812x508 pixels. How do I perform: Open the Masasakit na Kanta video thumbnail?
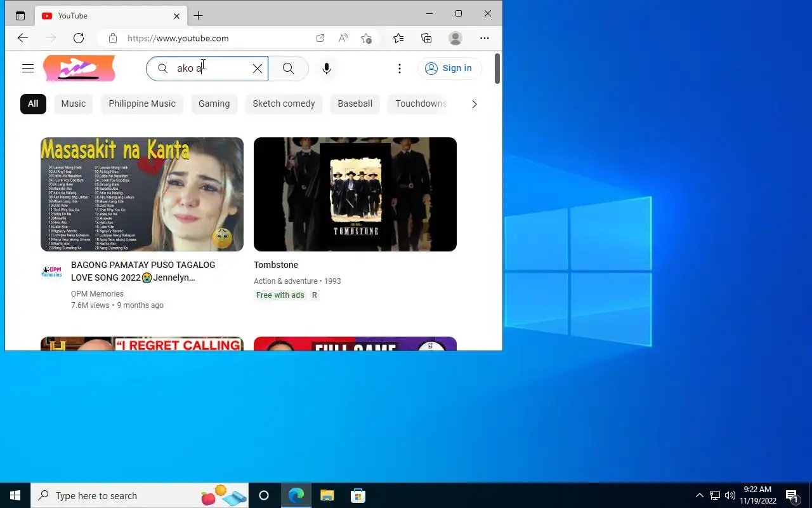142,194
